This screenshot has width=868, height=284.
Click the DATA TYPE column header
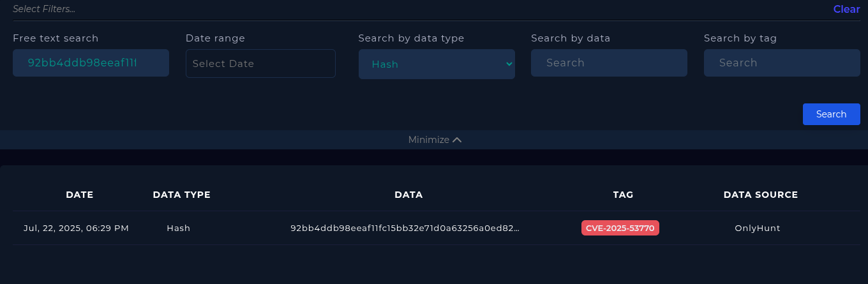click(x=181, y=195)
